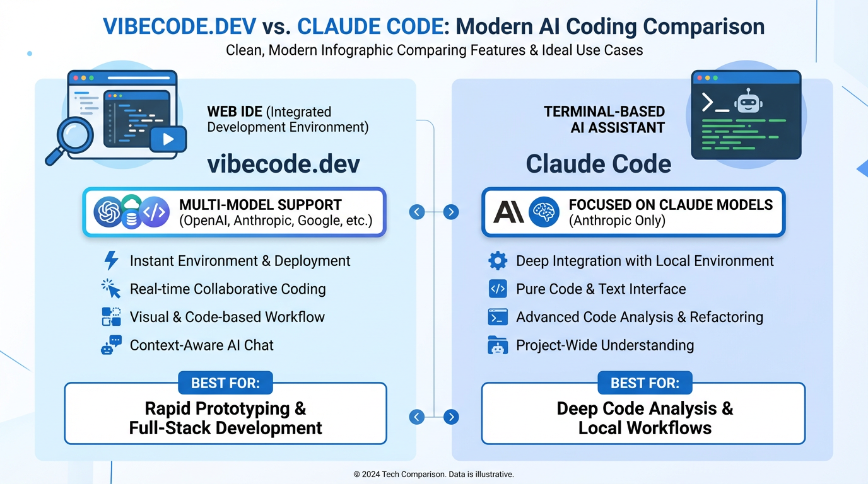The height and width of the screenshot is (484, 868).
Task: Click the Tech Comparison footer link
Action: click(434, 474)
